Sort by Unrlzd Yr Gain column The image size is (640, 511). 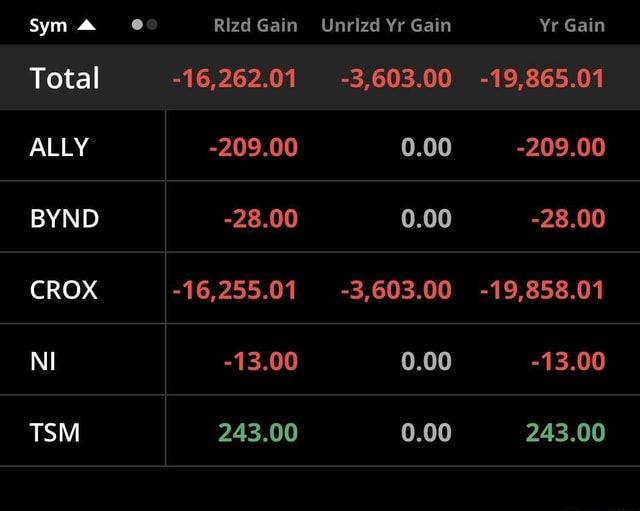pyautogui.click(x=386, y=26)
